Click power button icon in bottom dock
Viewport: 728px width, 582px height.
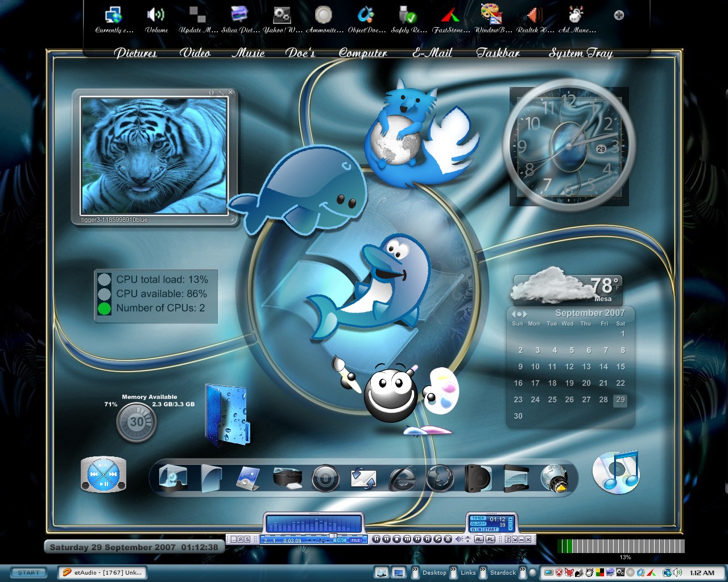coord(325,478)
